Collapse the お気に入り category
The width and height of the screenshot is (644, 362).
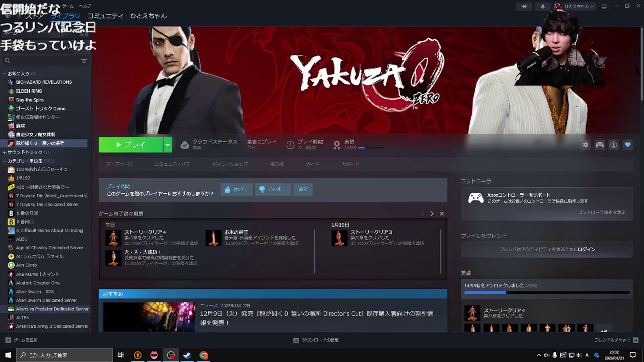(5, 74)
